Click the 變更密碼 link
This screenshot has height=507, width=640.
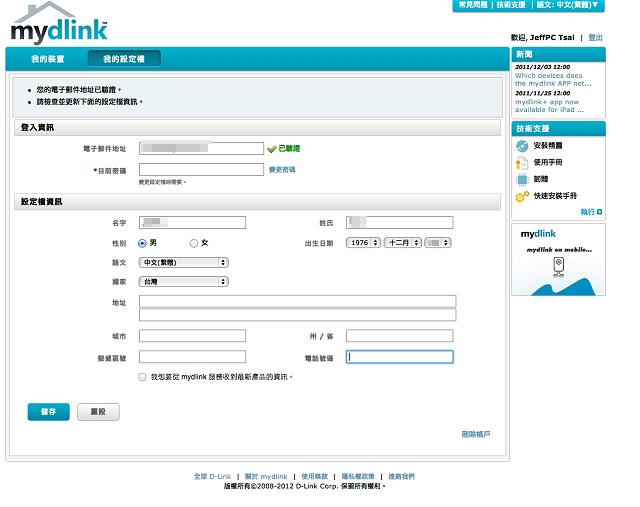282,170
